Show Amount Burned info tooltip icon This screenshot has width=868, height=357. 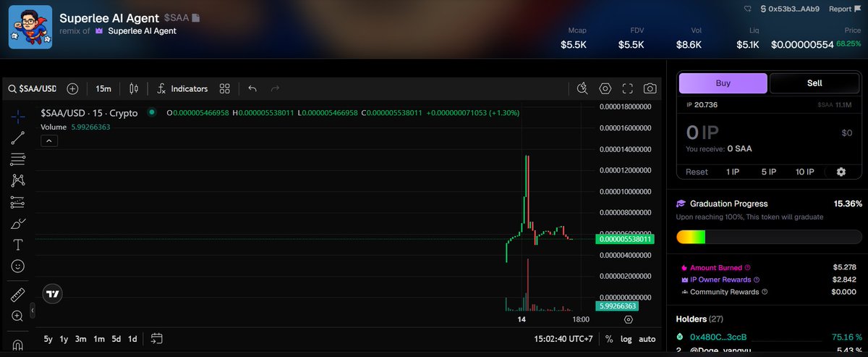coord(748,268)
